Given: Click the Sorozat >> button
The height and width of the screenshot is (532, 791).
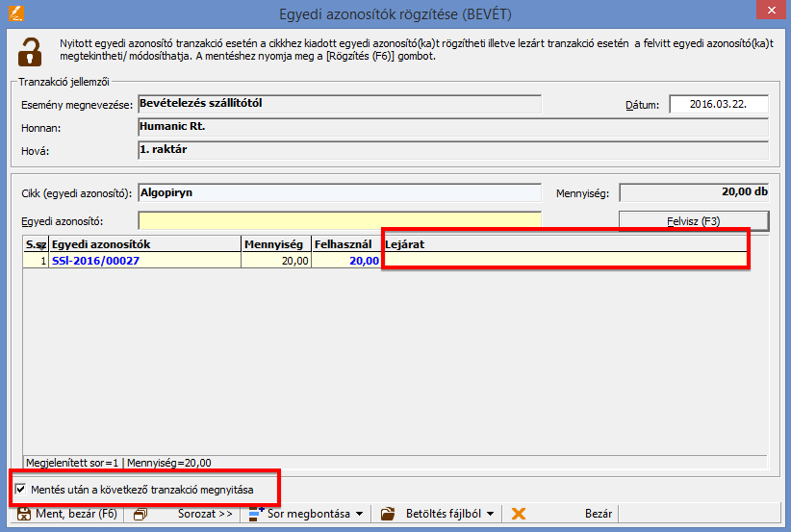Looking at the screenshot, I should click(x=205, y=514).
